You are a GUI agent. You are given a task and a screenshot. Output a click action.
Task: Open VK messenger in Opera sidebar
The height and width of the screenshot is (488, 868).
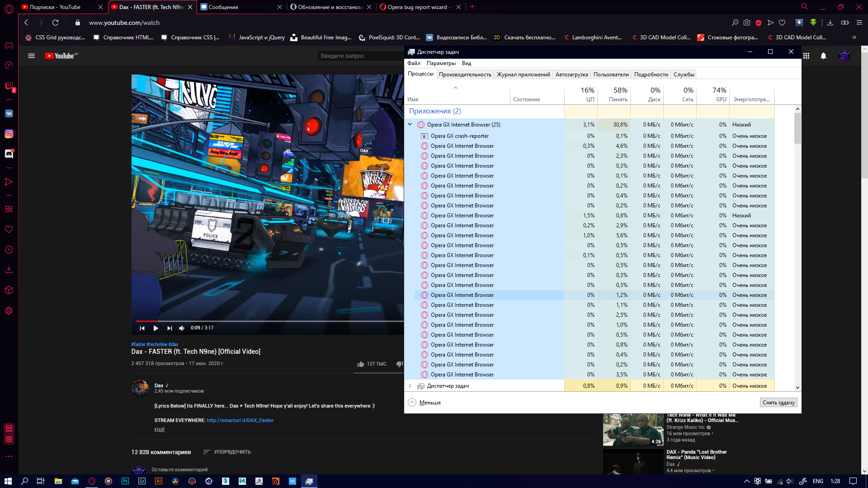9,113
